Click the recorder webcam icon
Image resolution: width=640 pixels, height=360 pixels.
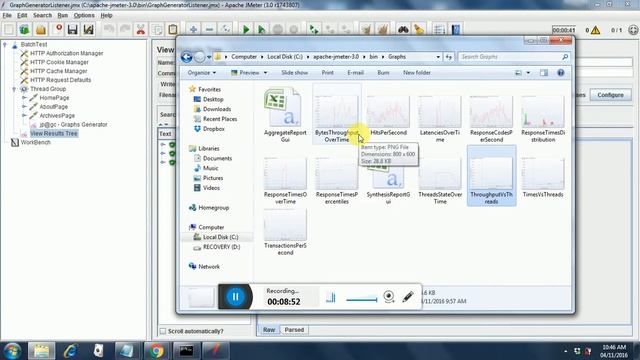389,297
